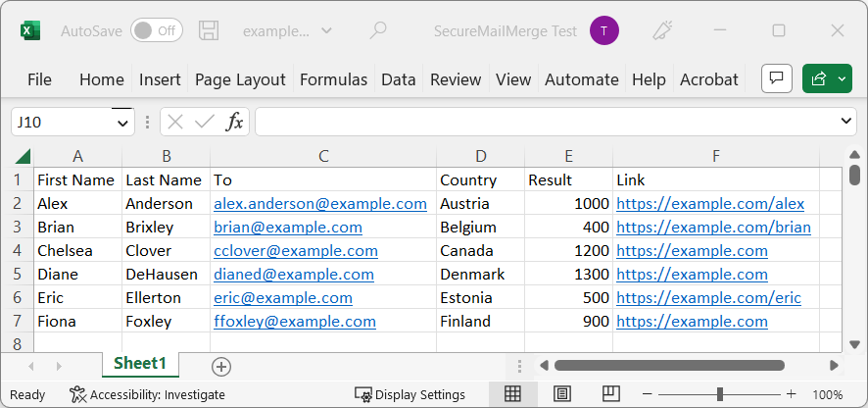Click the alex.anderson@example.com email link
The image size is (868, 408).
pyautogui.click(x=320, y=204)
